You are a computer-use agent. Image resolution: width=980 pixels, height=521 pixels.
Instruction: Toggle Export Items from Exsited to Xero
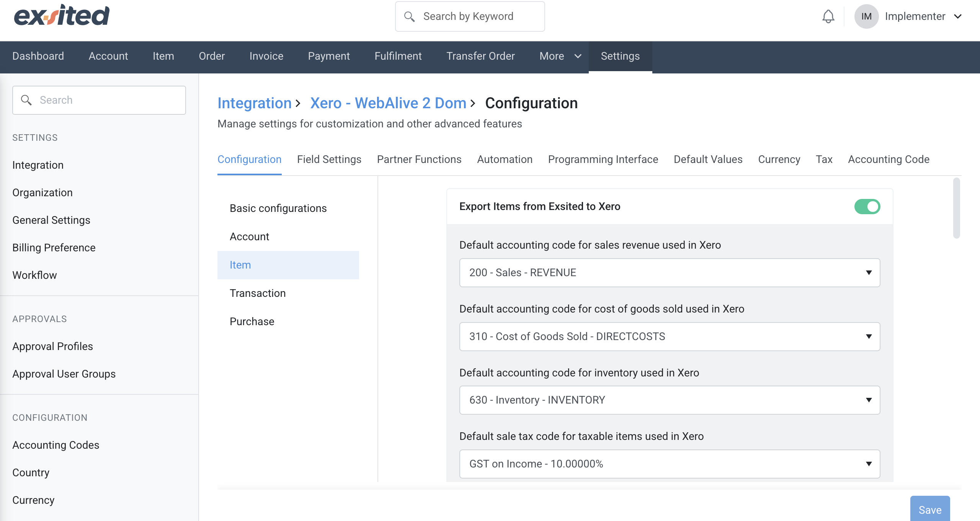pyautogui.click(x=867, y=207)
